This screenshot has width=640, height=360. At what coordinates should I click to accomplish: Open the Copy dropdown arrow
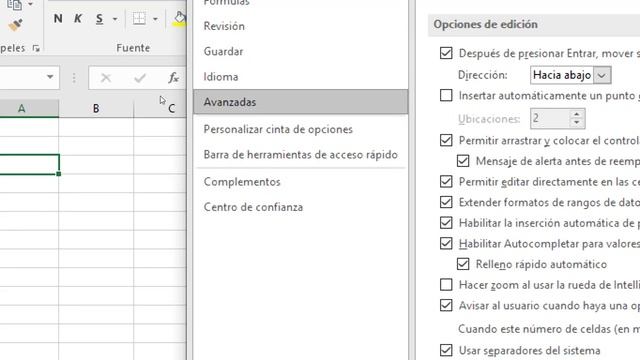tap(30, 4)
